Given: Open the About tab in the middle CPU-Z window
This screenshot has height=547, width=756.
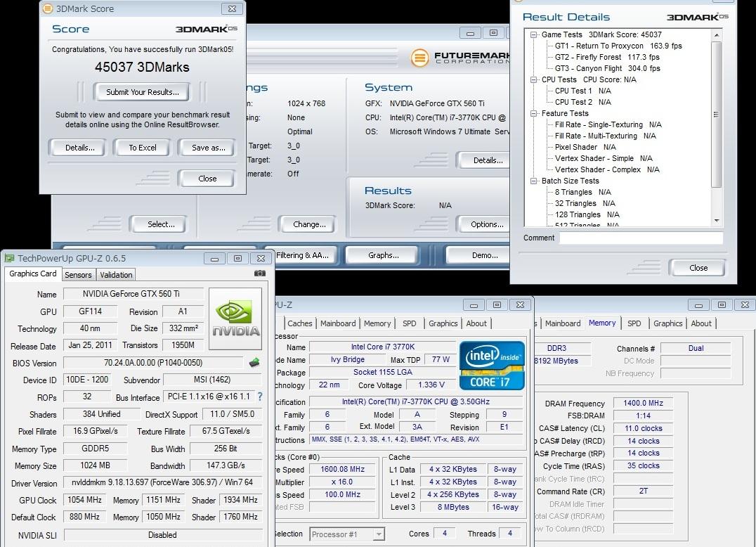Looking at the screenshot, I should click(476, 323).
